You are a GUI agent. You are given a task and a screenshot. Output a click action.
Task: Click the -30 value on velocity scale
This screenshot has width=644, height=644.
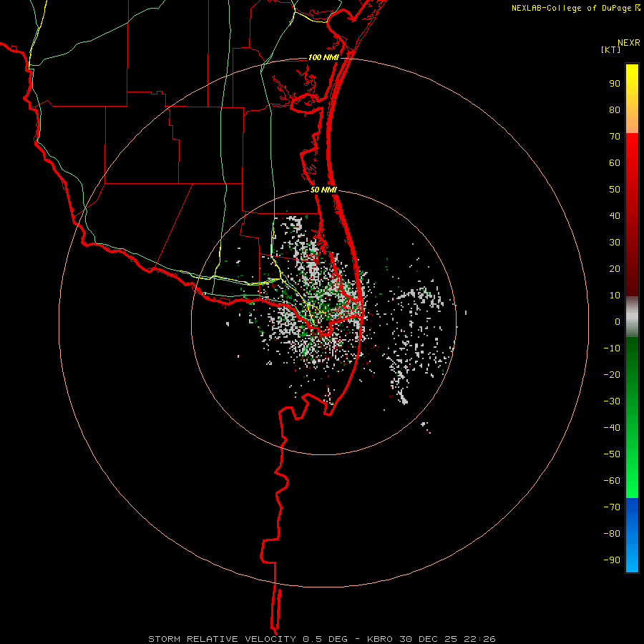click(612, 401)
